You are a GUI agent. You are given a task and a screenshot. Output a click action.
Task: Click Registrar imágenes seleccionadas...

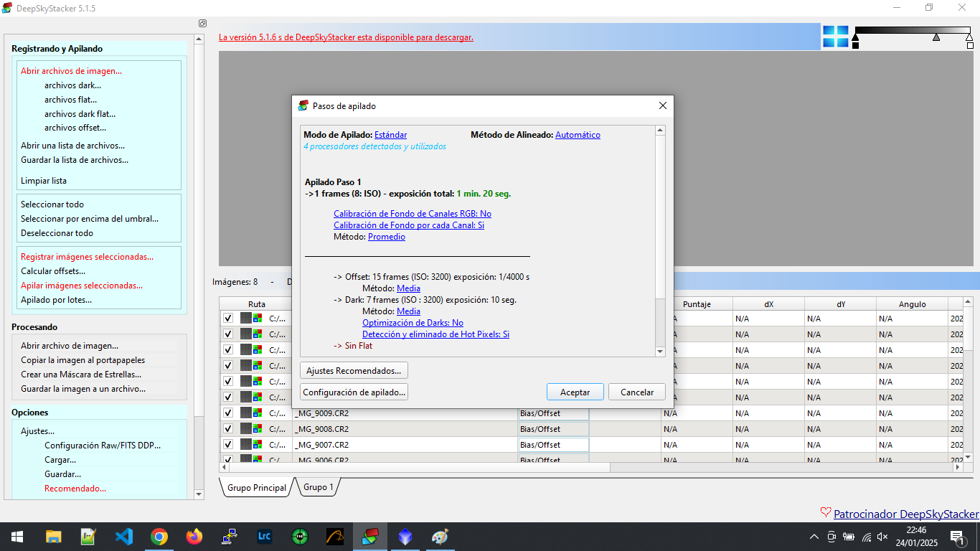point(87,257)
